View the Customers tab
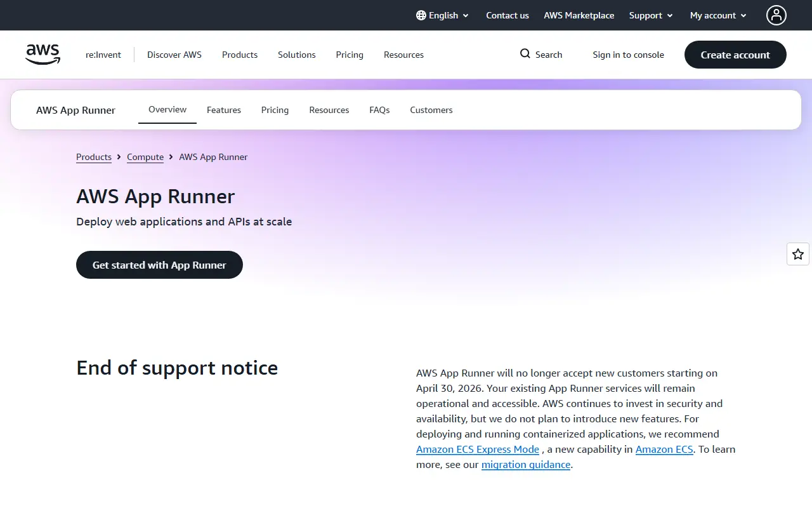This screenshot has width=812, height=508. (431, 110)
